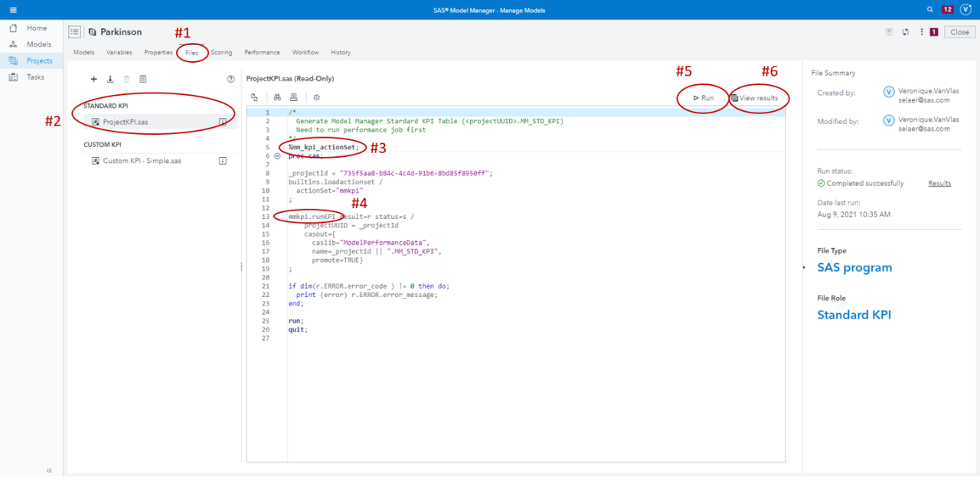Open the user profile avatar menu
This screenshot has height=477, width=980.
click(965, 10)
